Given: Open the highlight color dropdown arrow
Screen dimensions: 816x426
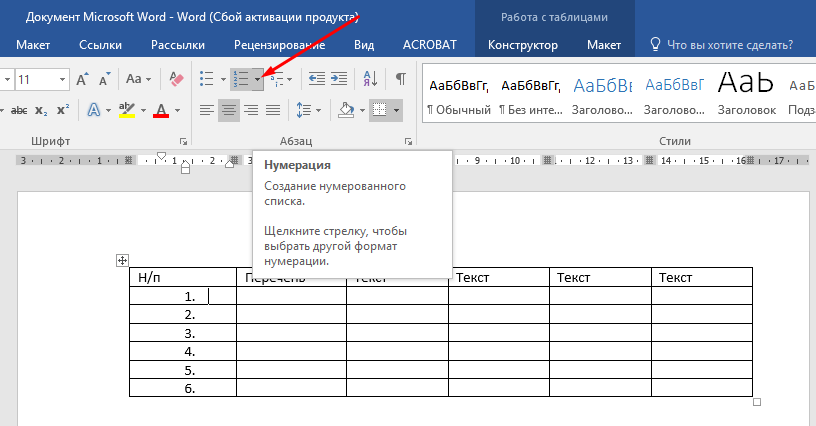Looking at the screenshot, I should (x=143, y=111).
